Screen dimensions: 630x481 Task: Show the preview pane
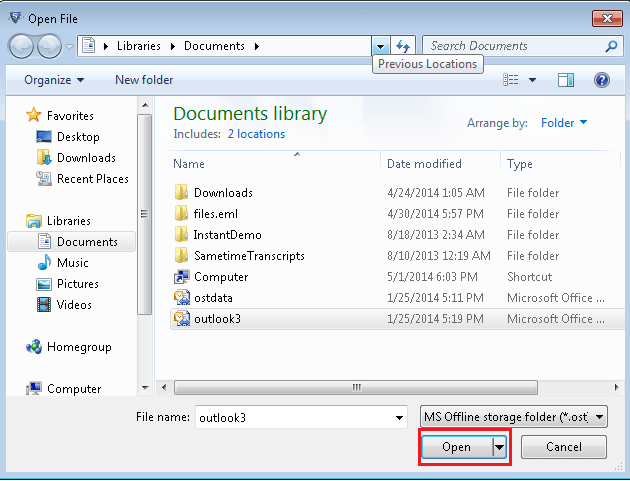pyautogui.click(x=566, y=80)
